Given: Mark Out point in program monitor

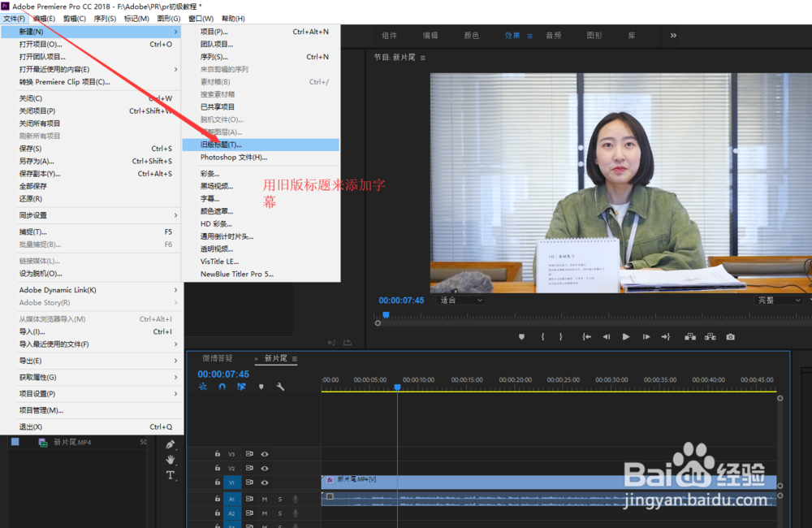Looking at the screenshot, I should point(561,337).
